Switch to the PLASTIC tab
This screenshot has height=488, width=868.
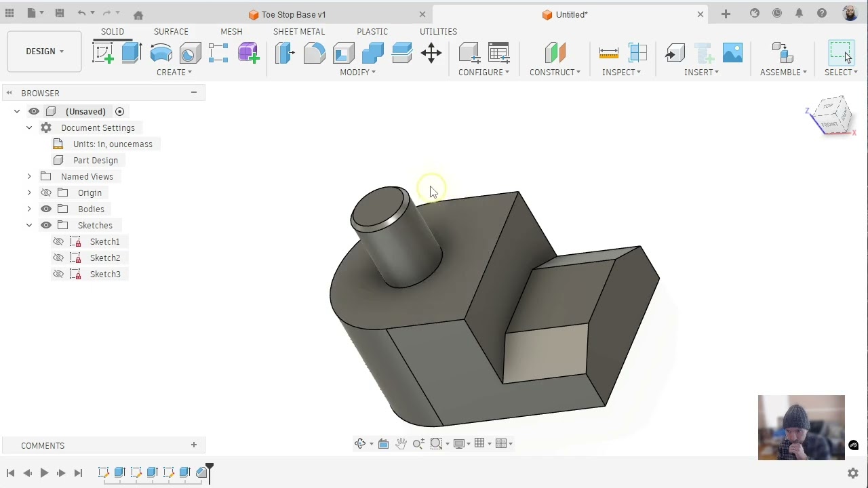(372, 31)
